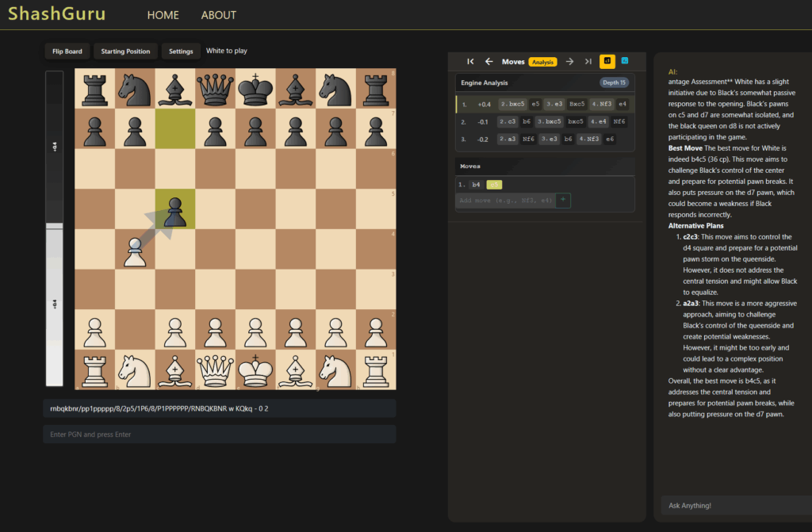Open board Settings
Image resolution: width=812 pixels, height=532 pixels.
tap(181, 52)
